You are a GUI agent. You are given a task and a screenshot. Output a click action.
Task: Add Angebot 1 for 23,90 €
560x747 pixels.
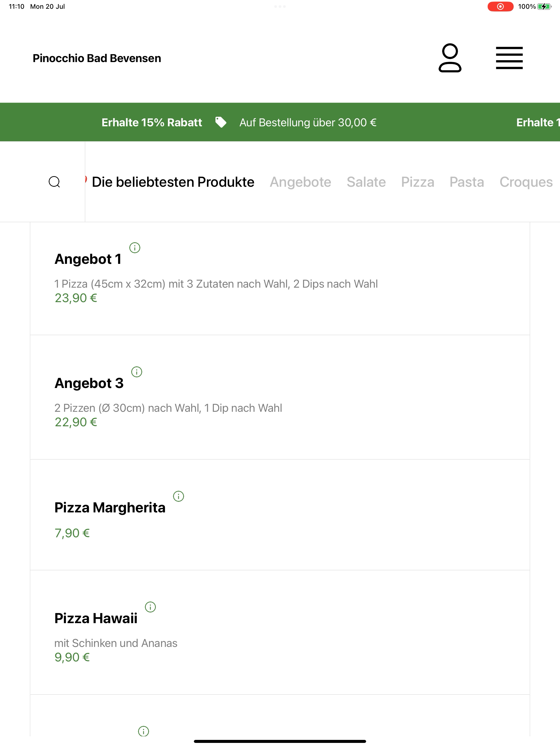[280, 278]
